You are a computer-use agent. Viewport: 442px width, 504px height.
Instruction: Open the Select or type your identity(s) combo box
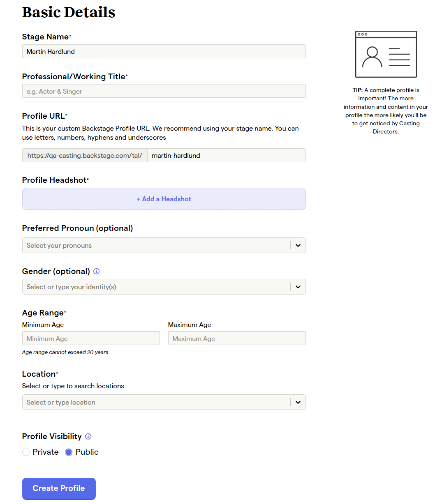tap(164, 287)
